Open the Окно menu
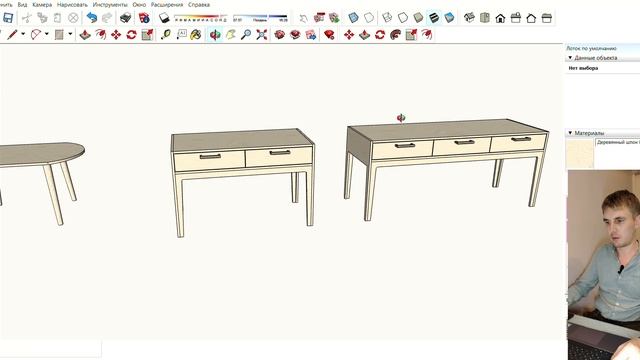640x360 pixels. pyautogui.click(x=139, y=4)
